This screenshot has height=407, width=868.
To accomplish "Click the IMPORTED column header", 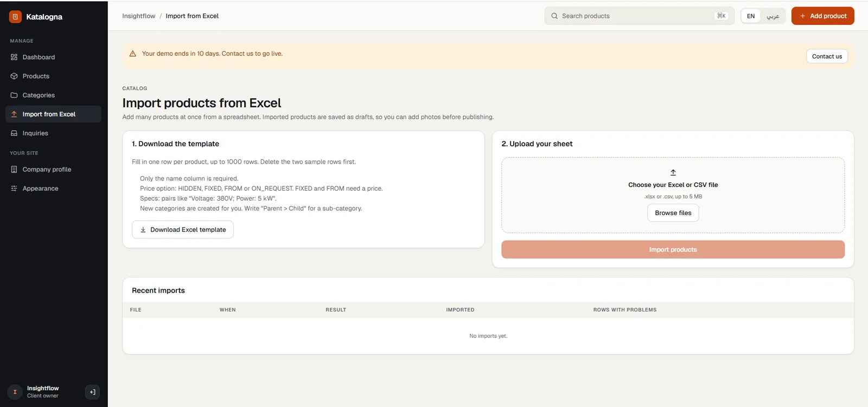I will 460,310.
